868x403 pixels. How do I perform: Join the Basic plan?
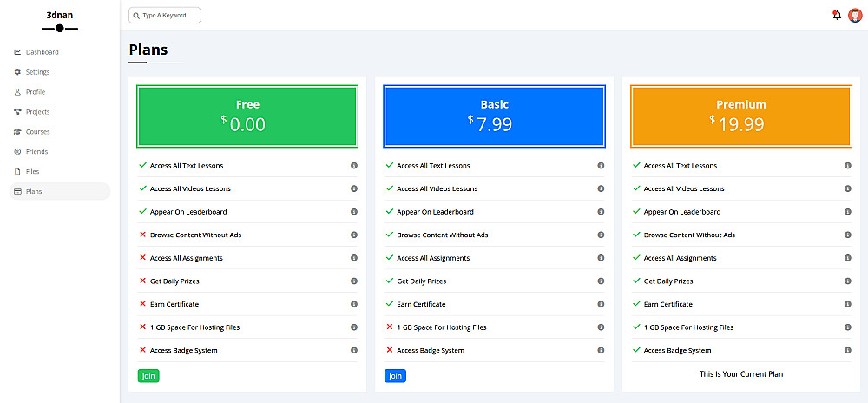pyautogui.click(x=395, y=376)
